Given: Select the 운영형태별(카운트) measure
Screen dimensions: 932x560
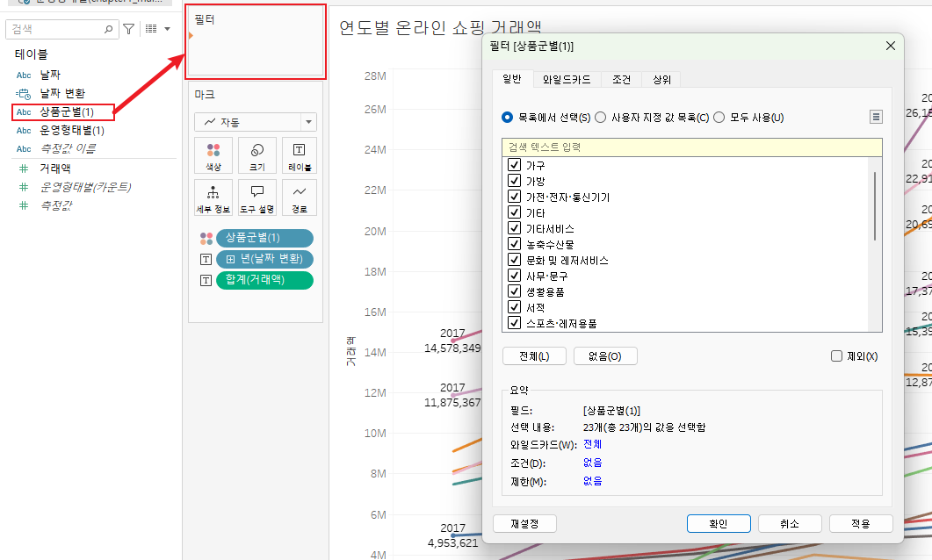Looking at the screenshot, I should (x=85, y=187).
